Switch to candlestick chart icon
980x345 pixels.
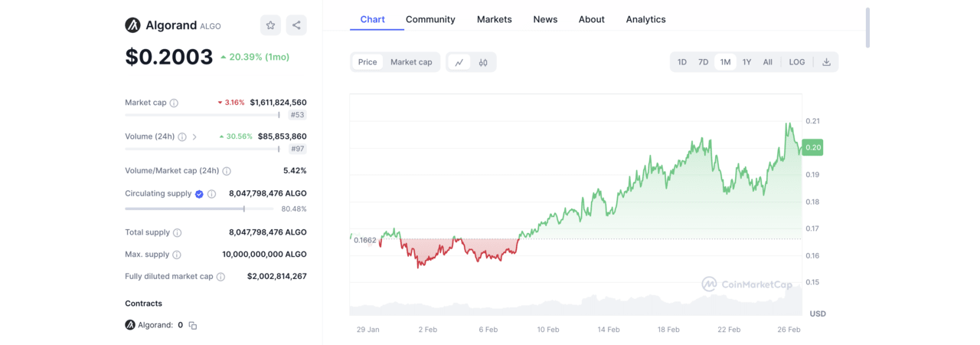click(x=483, y=62)
